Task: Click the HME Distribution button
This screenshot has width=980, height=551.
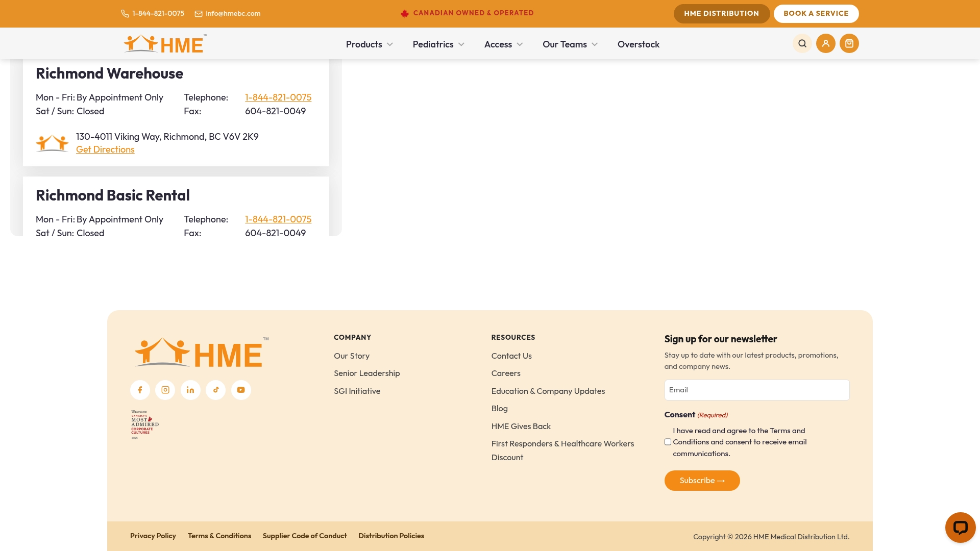Action: coord(722,14)
